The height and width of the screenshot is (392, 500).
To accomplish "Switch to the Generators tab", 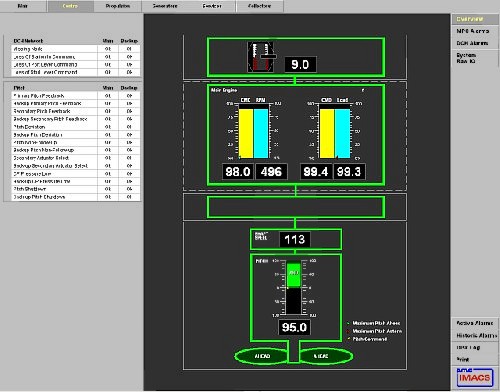I will point(165,6).
